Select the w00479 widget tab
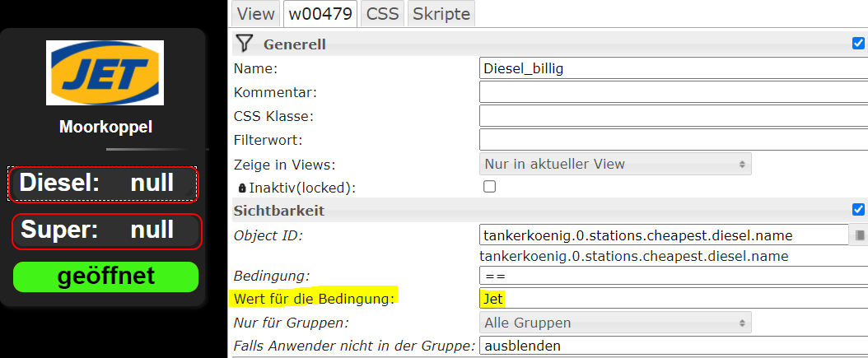Screen dimensions: 868x358 (x=320, y=14)
